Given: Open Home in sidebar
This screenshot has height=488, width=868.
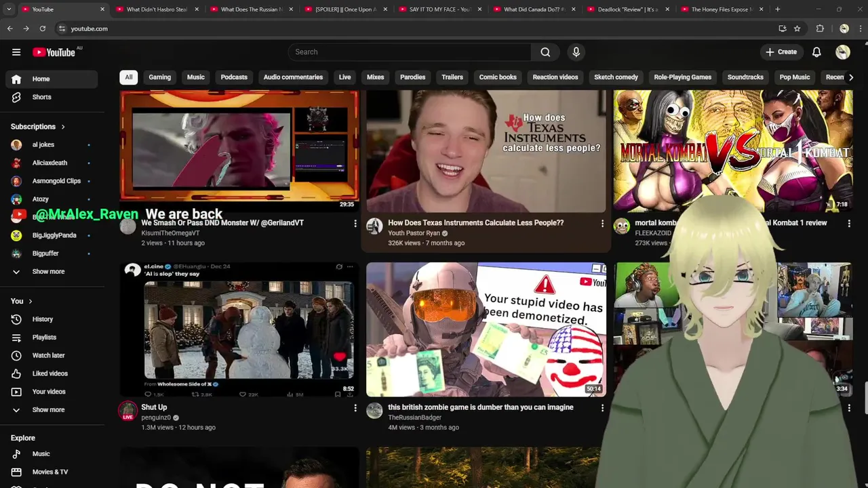Looking at the screenshot, I should (52, 79).
